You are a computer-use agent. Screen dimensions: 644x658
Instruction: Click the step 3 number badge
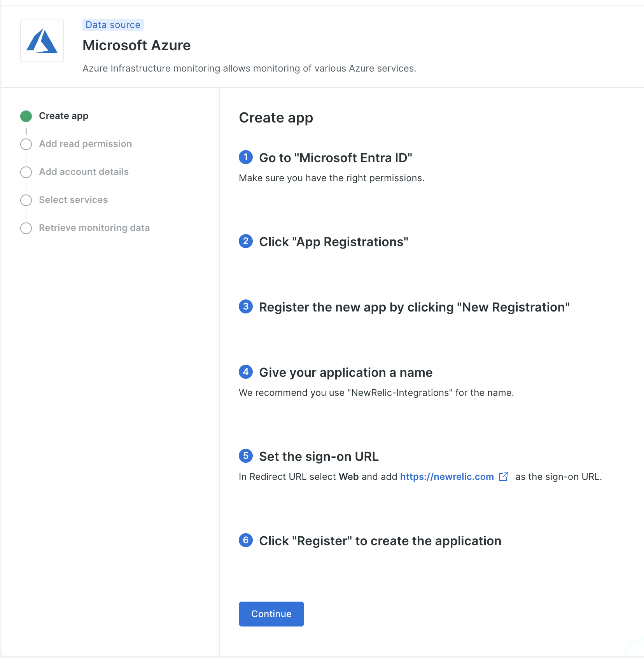tap(245, 306)
